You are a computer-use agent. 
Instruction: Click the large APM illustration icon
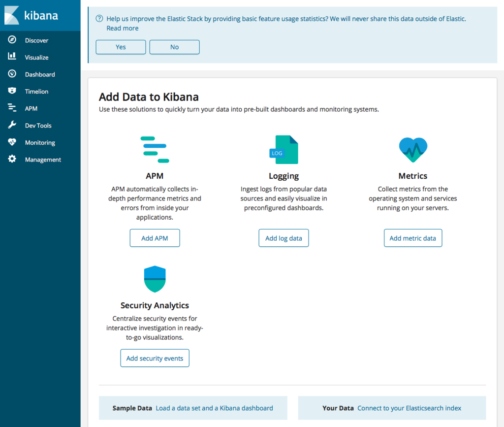coord(155,150)
